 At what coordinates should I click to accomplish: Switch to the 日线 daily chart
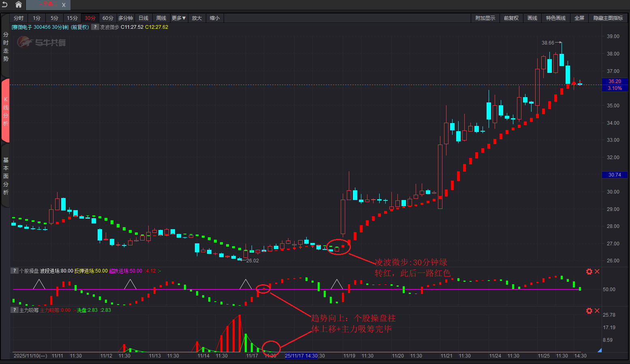point(143,18)
